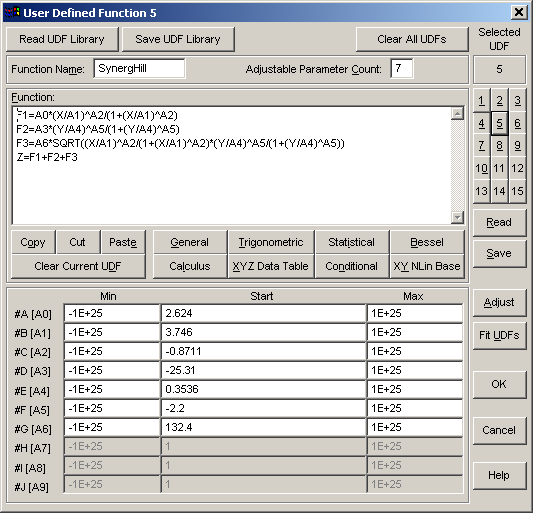The width and height of the screenshot is (533, 513).
Task: Open the XYZ Data Table functions
Action: pyautogui.click(x=271, y=266)
